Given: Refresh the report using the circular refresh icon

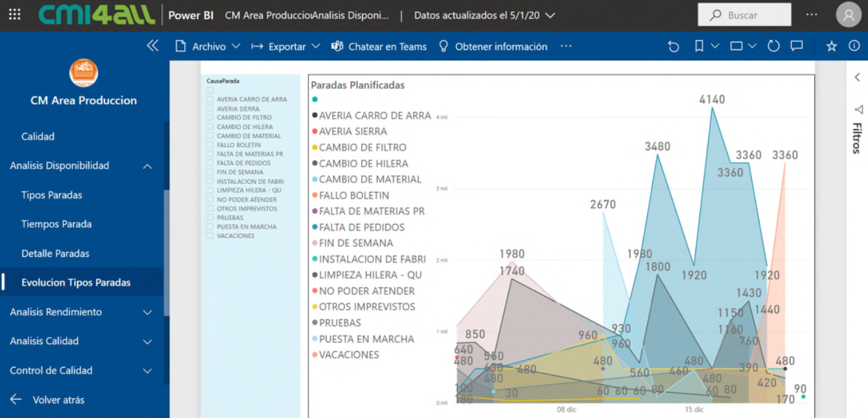Looking at the screenshot, I should coord(773,46).
